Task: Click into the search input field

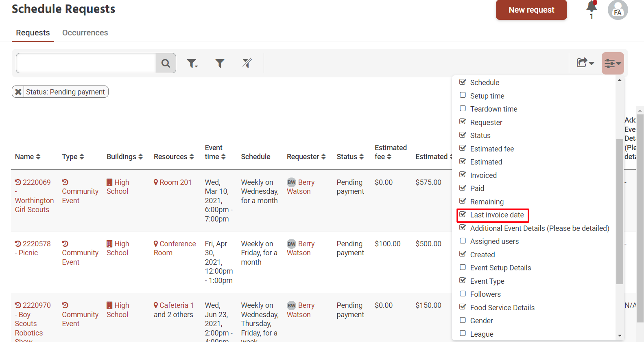Action: tap(86, 63)
